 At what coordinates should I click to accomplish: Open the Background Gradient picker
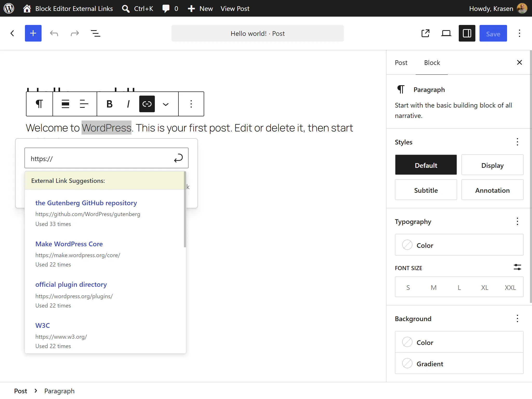point(459,363)
